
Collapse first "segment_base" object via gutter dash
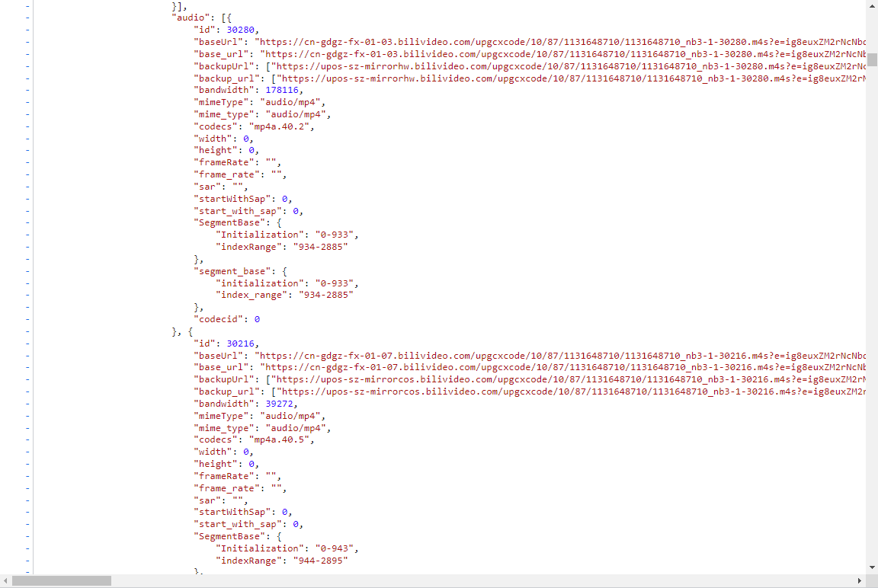pyautogui.click(x=27, y=270)
